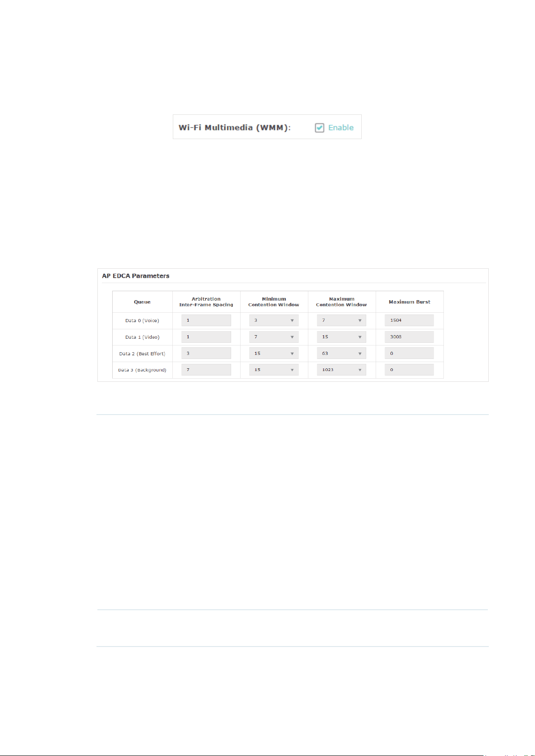The image size is (535, 756).
Task: Click Arbitration Inter-Frame Spacing field for Data 1 (Video)
Action: [206, 337]
